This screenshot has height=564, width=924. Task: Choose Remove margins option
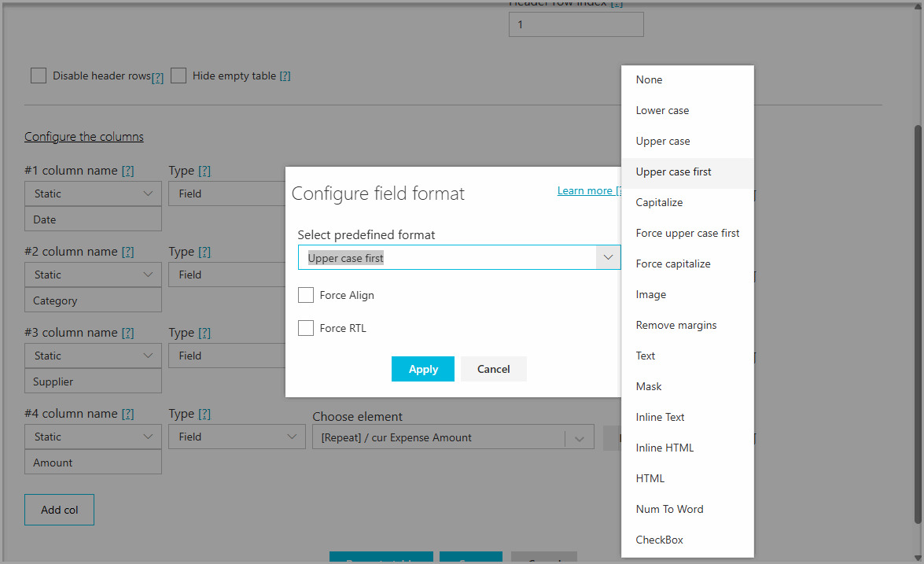[687, 325]
